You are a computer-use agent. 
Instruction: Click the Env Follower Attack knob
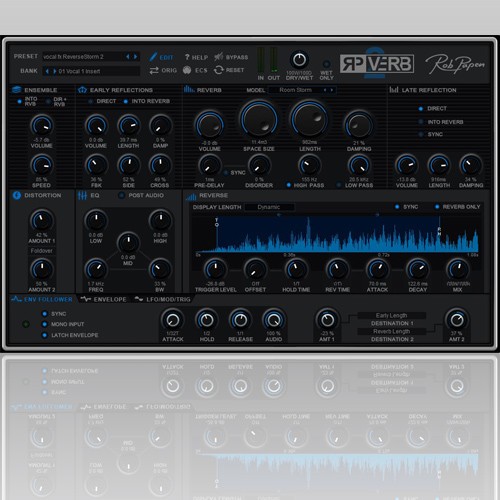173,320
